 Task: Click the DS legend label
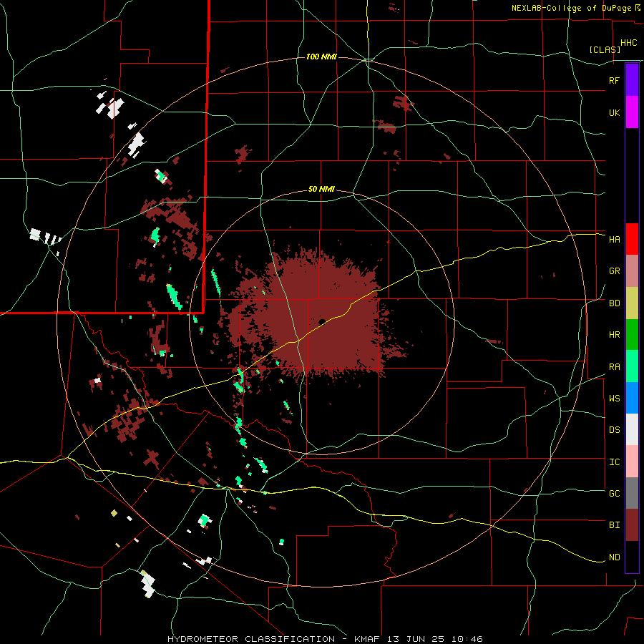tap(614, 429)
